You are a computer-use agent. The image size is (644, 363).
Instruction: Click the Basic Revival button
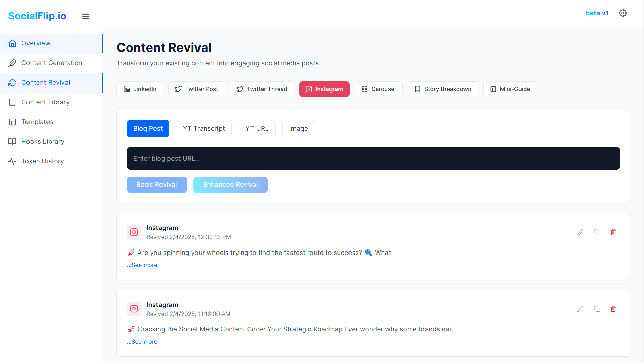[x=157, y=185]
